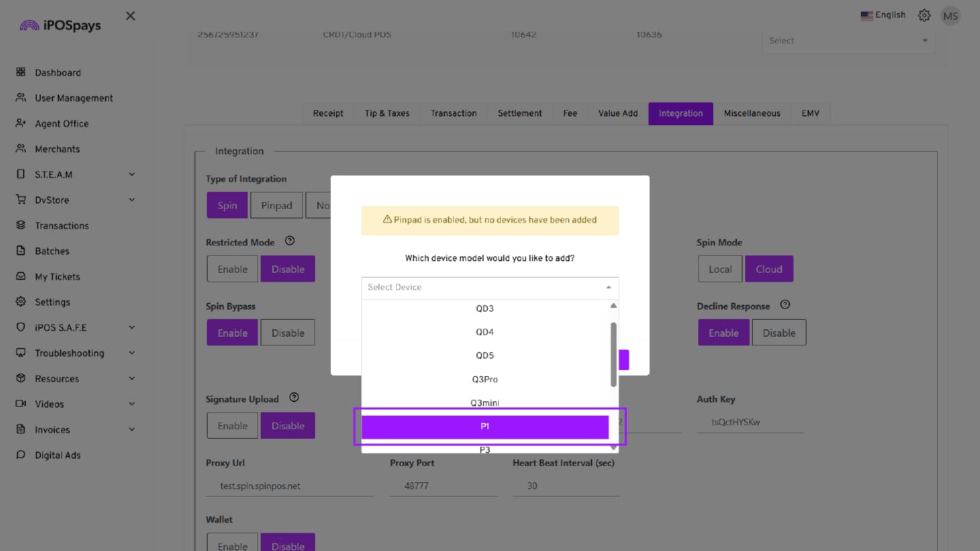980x551 pixels.
Task: Click the DvStore shopping cart icon
Action: 20,200
